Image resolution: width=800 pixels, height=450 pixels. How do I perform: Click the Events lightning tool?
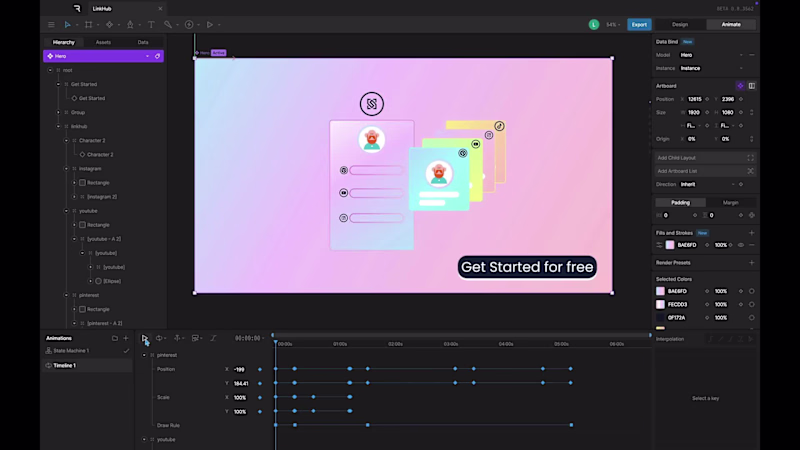189,24
